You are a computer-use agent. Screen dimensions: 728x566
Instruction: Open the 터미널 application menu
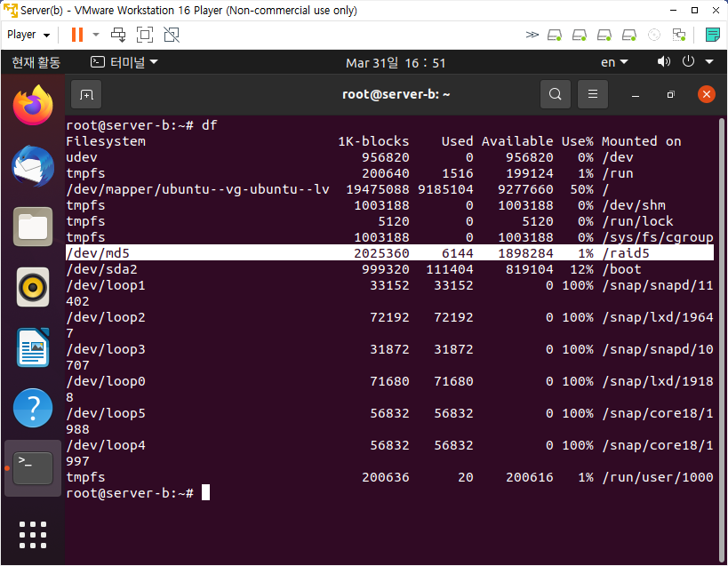pyautogui.click(x=124, y=62)
